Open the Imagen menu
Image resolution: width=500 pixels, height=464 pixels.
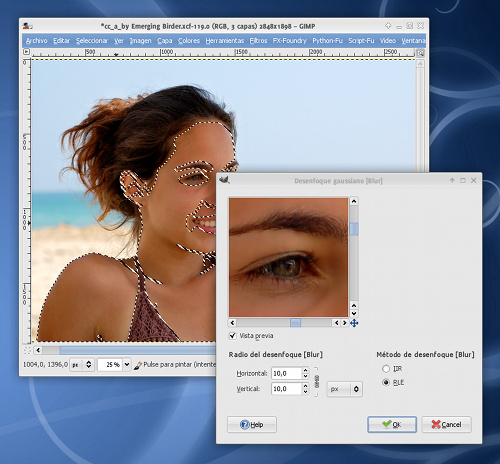(140, 41)
